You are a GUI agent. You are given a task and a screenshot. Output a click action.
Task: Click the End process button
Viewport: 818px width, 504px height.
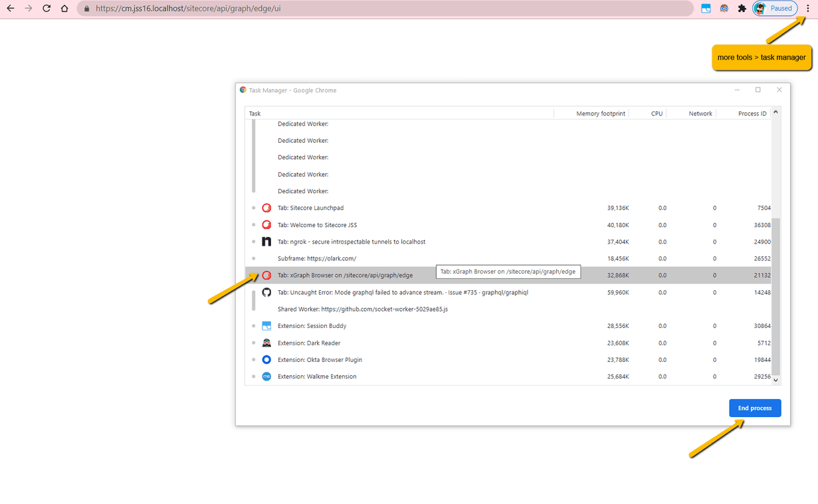pyautogui.click(x=755, y=408)
